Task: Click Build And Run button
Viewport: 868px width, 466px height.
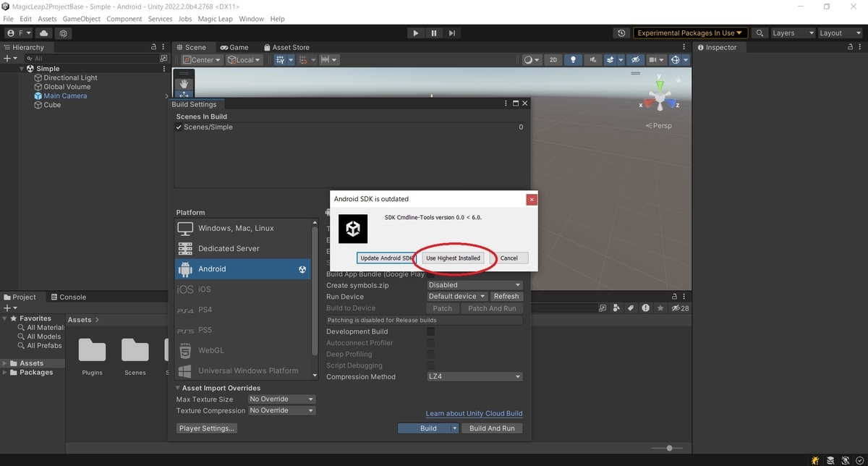Action: coord(492,428)
